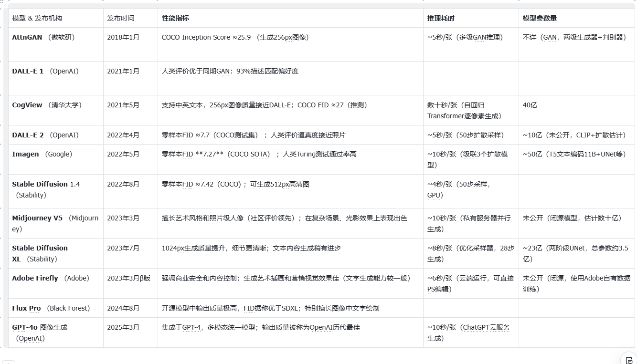This screenshot has height=364, width=637.
Task: Click '人类评价优于同期GAN' performance cell
Action: pos(290,78)
